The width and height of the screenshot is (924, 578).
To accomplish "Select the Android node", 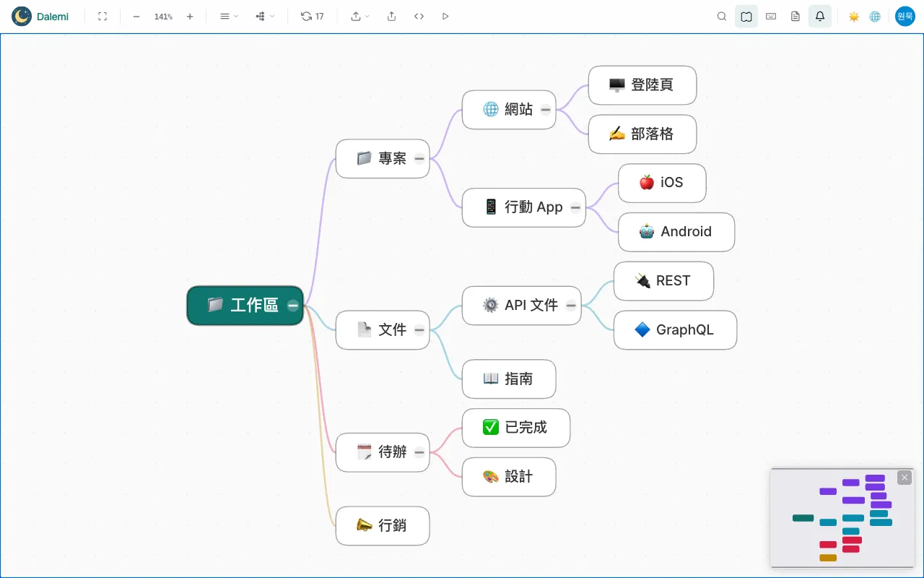I will point(676,232).
